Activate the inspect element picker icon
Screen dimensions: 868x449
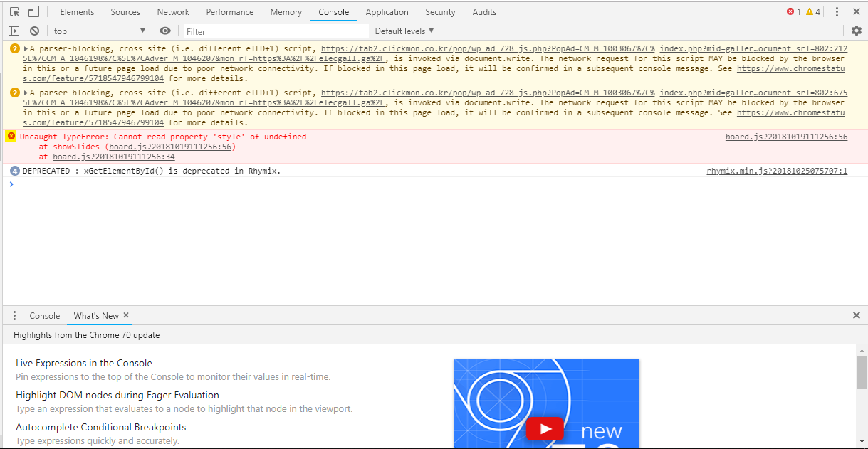pyautogui.click(x=14, y=12)
